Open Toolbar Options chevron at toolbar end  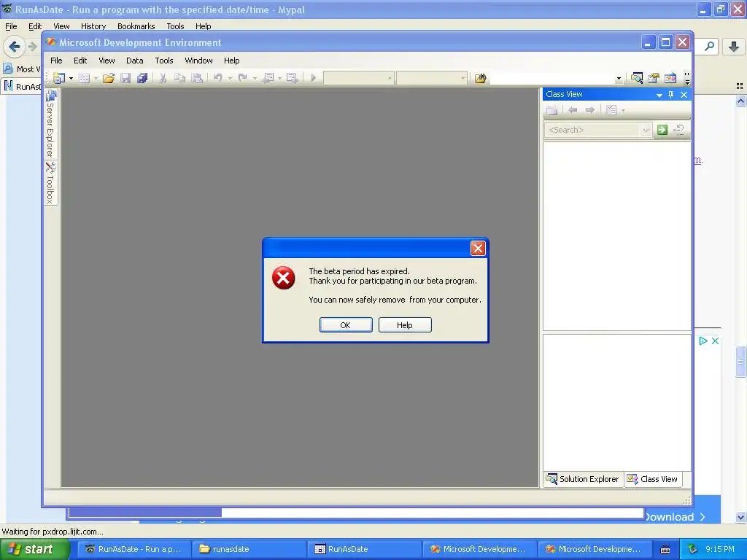pos(687,78)
